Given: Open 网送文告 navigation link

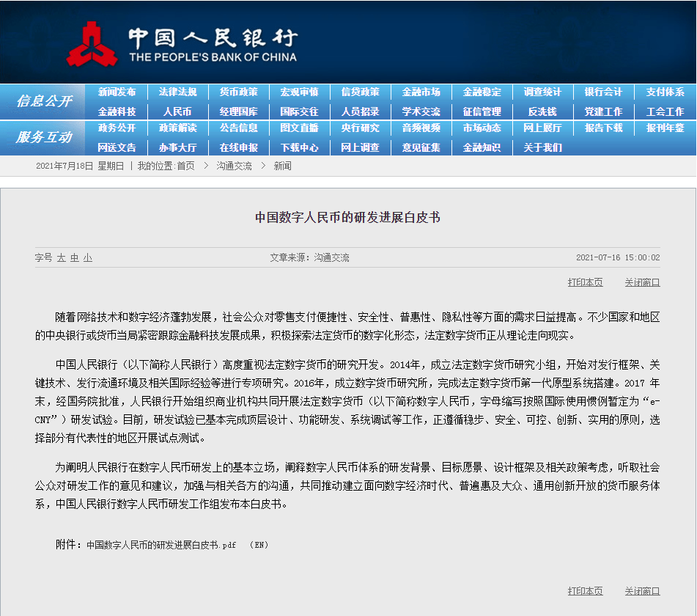Looking at the screenshot, I should coord(117,147).
